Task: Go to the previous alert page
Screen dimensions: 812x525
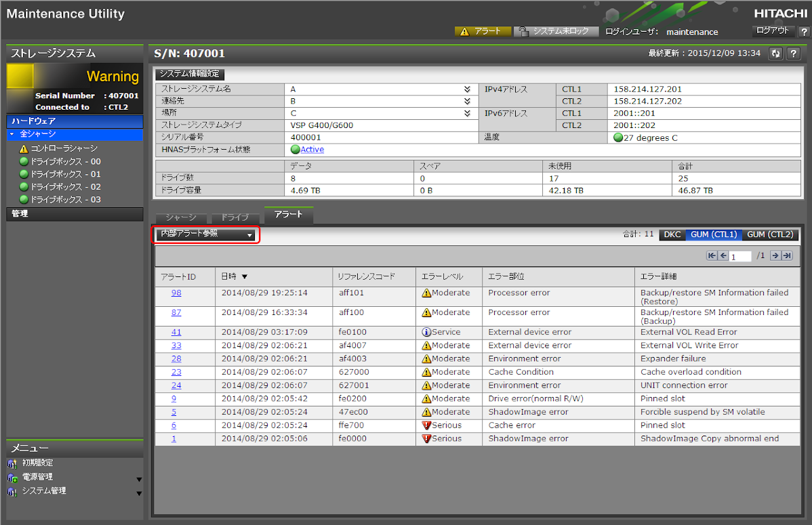Action: 723,255
